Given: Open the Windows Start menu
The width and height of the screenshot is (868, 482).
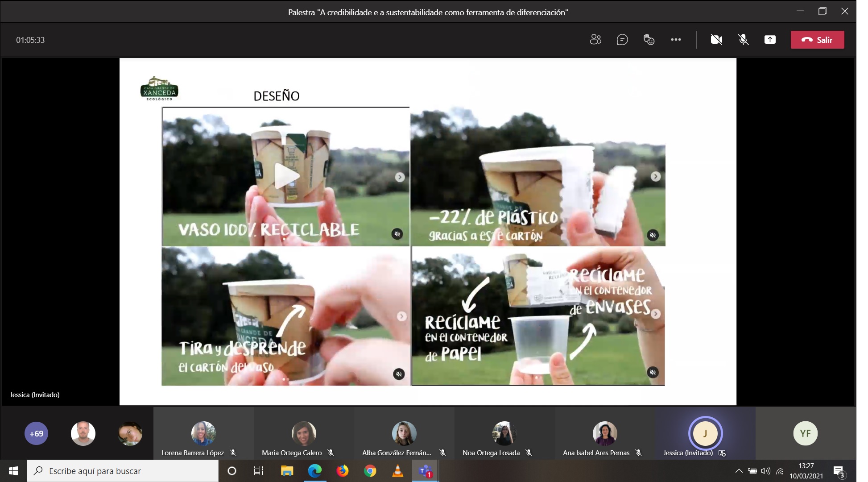Looking at the screenshot, I should click(13, 471).
